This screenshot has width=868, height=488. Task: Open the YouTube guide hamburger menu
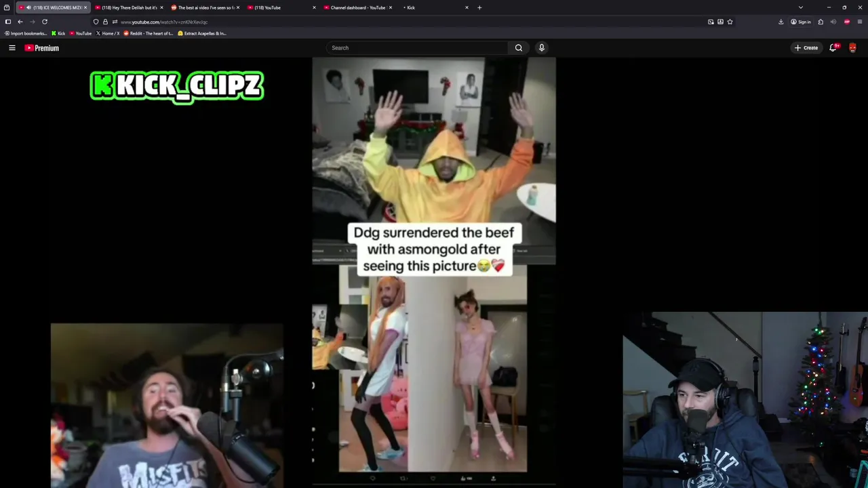(x=12, y=47)
